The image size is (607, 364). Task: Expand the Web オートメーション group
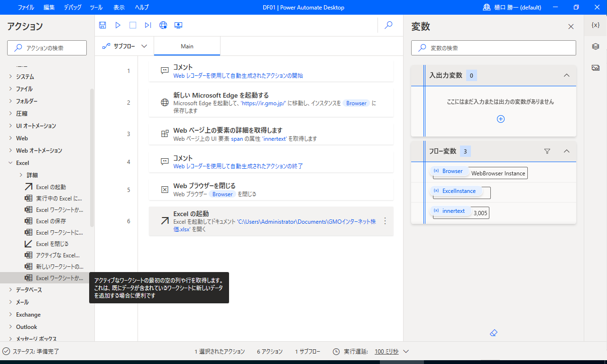click(11, 151)
